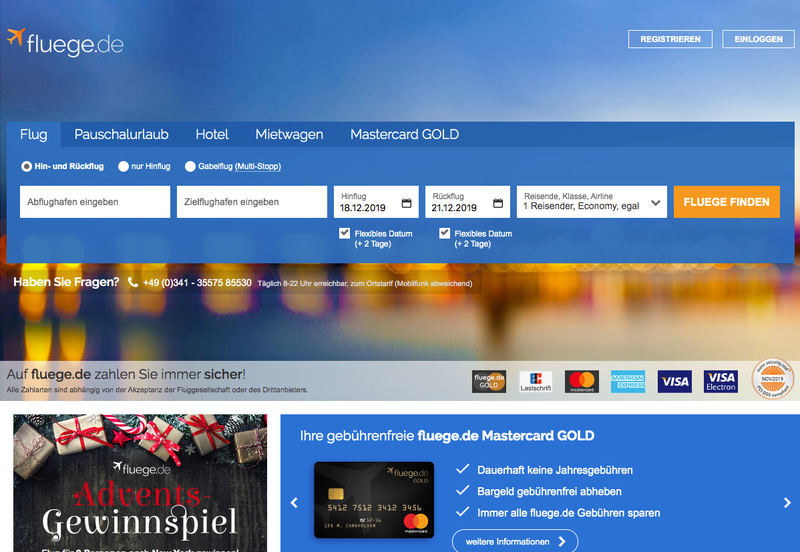This screenshot has height=552, width=800.
Task: Click the Hinflug date 18.12.2019
Action: (363, 208)
